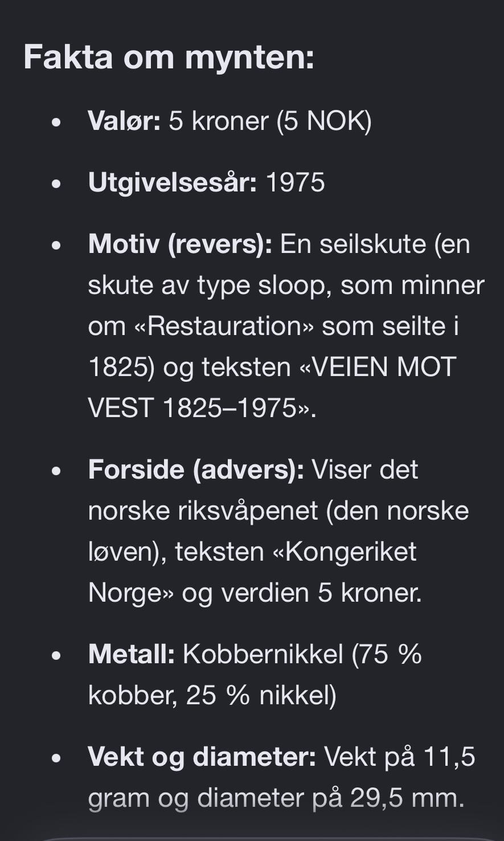504x841 pixels.
Task: Click the quoted ship name «Restauration»
Action: pos(224,326)
